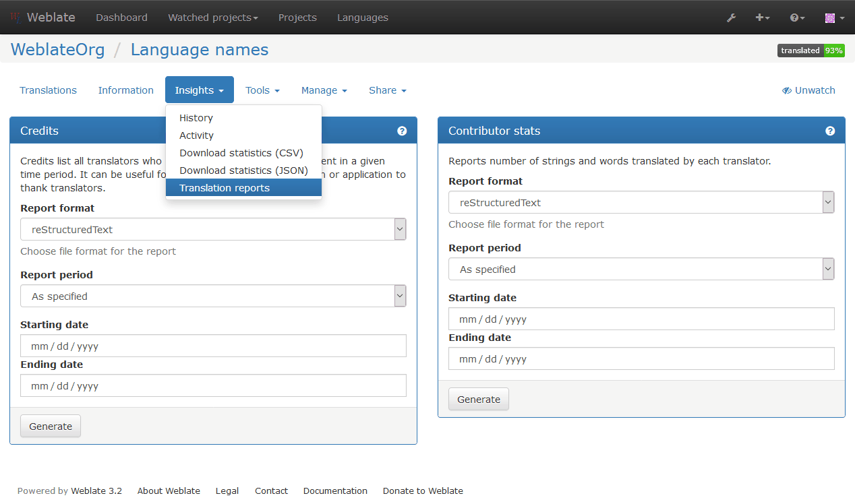This screenshot has height=504, width=855.
Task: Click the Contributor stats help icon
Action: (830, 131)
